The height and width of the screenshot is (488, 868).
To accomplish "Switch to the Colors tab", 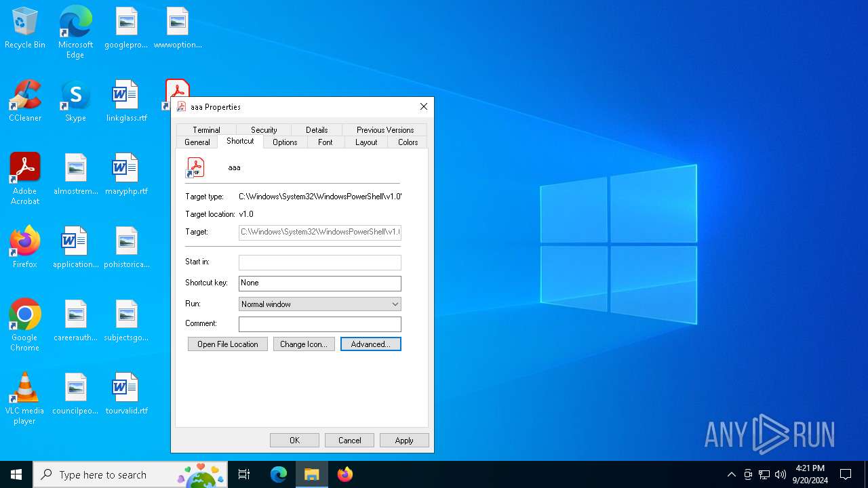I will pyautogui.click(x=408, y=142).
